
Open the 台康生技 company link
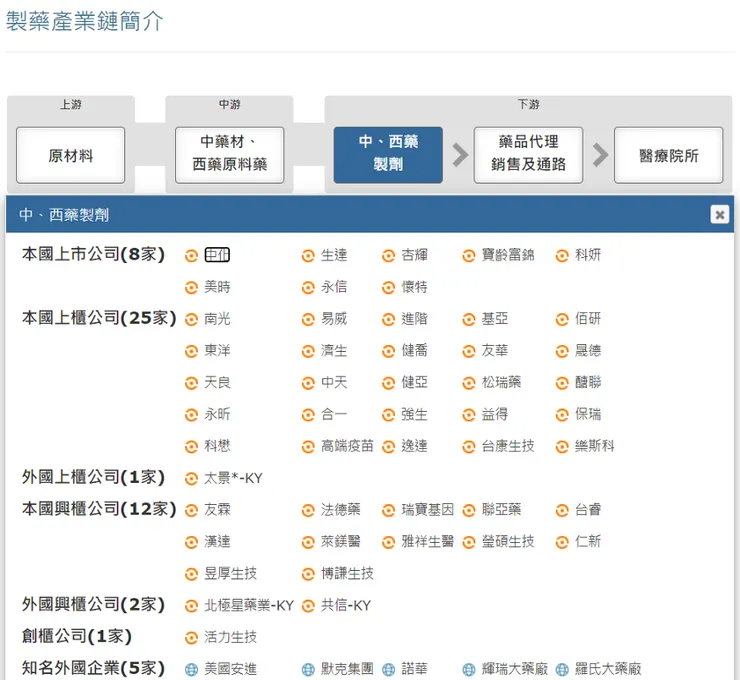[508, 446]
